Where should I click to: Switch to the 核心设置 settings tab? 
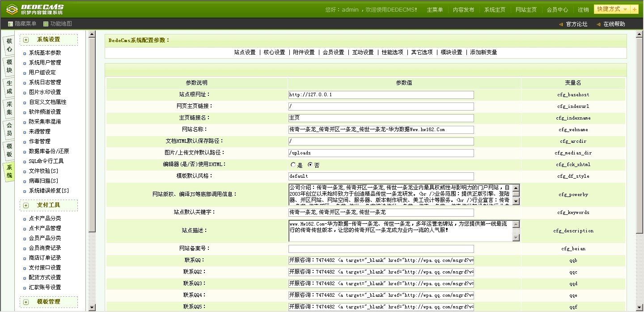click(x=274, y=52)
